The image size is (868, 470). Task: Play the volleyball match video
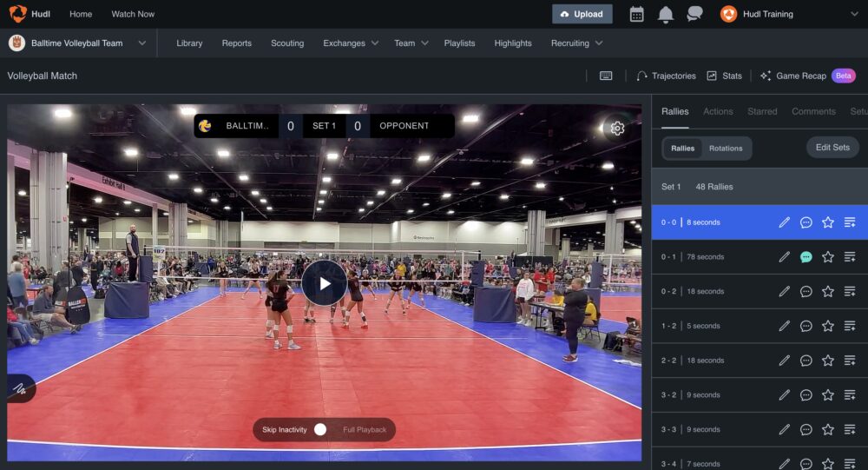pyautogui.click(x=325, y=283)
